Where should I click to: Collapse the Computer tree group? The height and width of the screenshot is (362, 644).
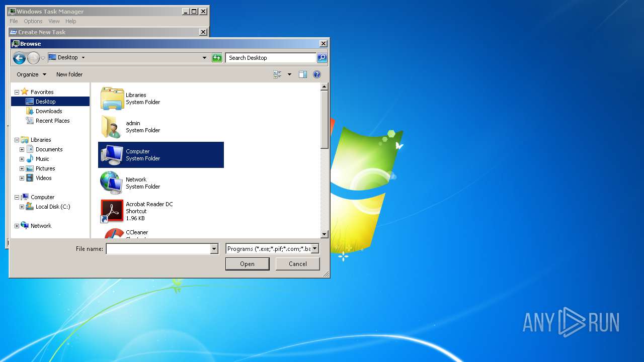tap(17, 197)
